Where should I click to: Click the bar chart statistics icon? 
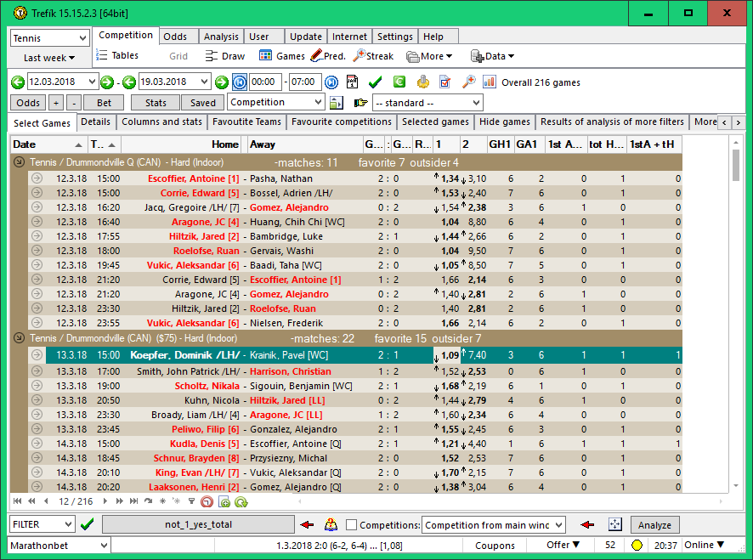[490, 82]
